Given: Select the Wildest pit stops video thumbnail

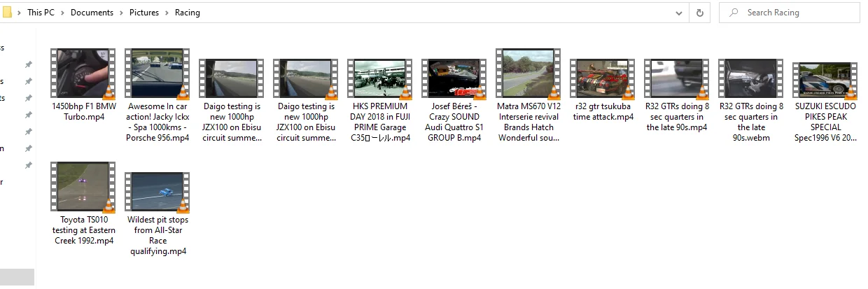Looking at the screenshot, I should click(157, 191).
